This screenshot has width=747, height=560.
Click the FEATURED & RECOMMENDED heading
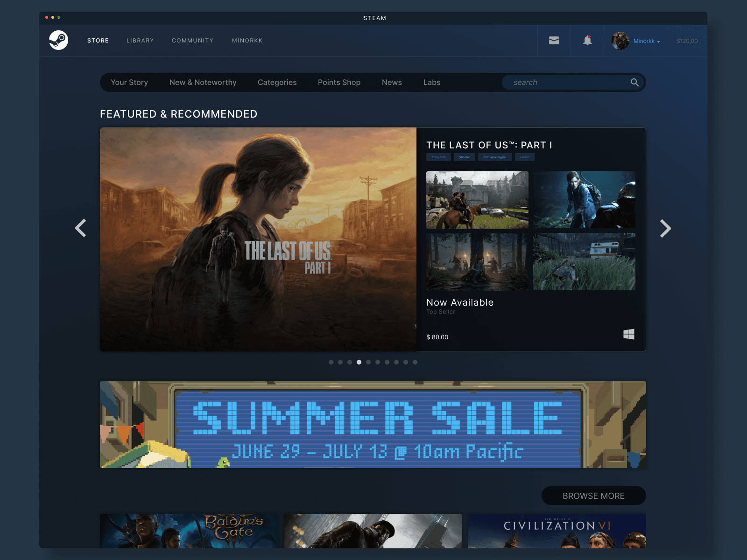(179, 114)
